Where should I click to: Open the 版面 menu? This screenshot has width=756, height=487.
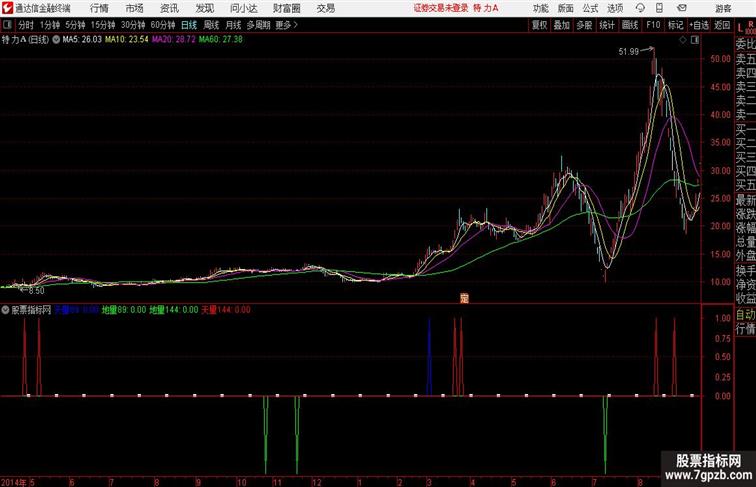click(566, 8)
